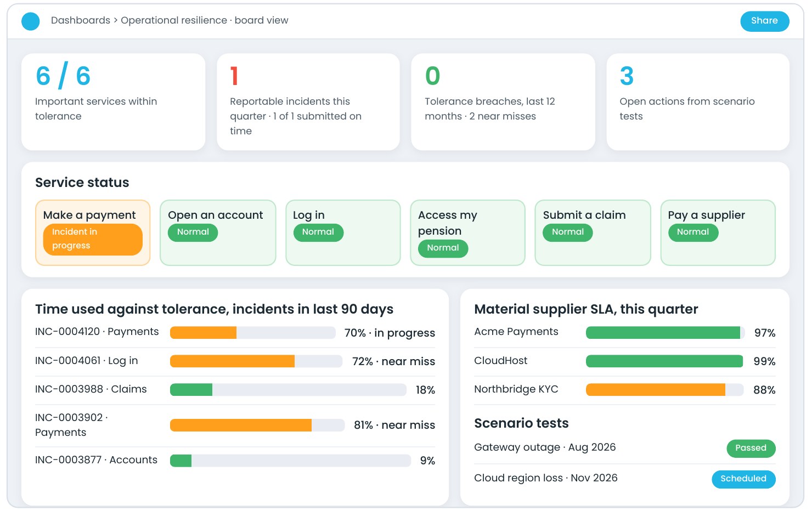Click the Share button
The image size is (812, 511).
[x=764, y=21]
